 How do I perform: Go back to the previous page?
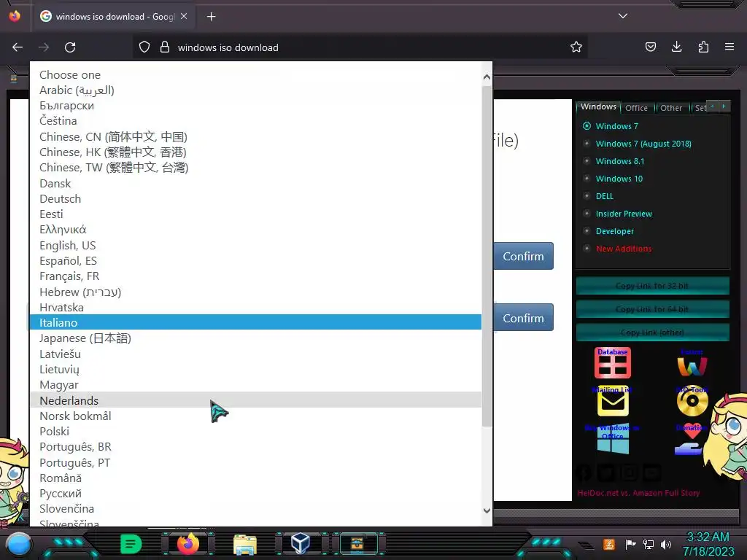(18, 47)
